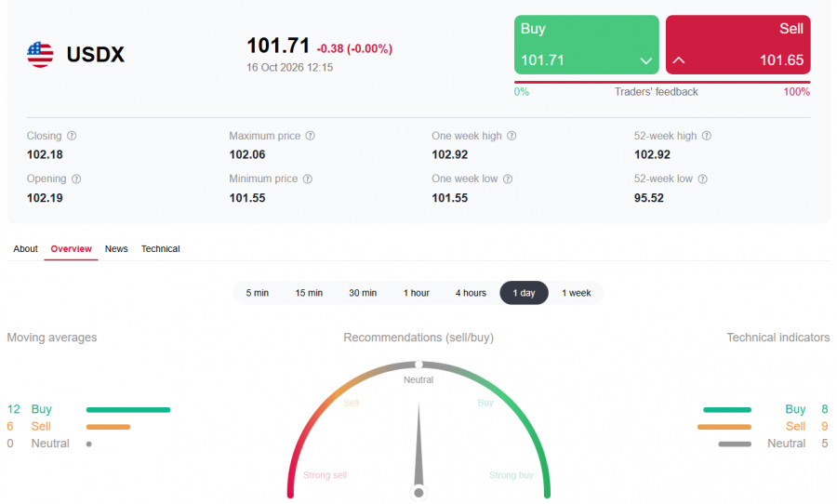The height and width of the screenshot is (504, 837).
Task: Click the Minimum price question mark icon
Action: point(308,179)
